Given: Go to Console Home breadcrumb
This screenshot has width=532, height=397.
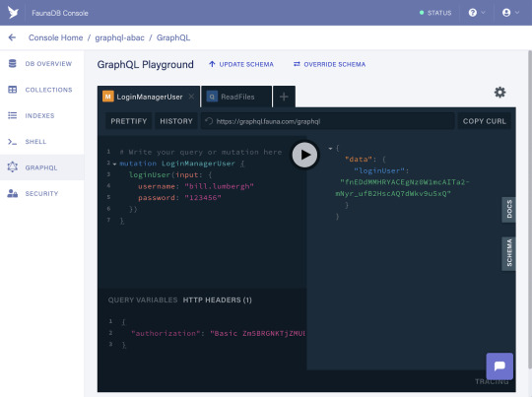Looking at the screenshot, I should (55, 37).
